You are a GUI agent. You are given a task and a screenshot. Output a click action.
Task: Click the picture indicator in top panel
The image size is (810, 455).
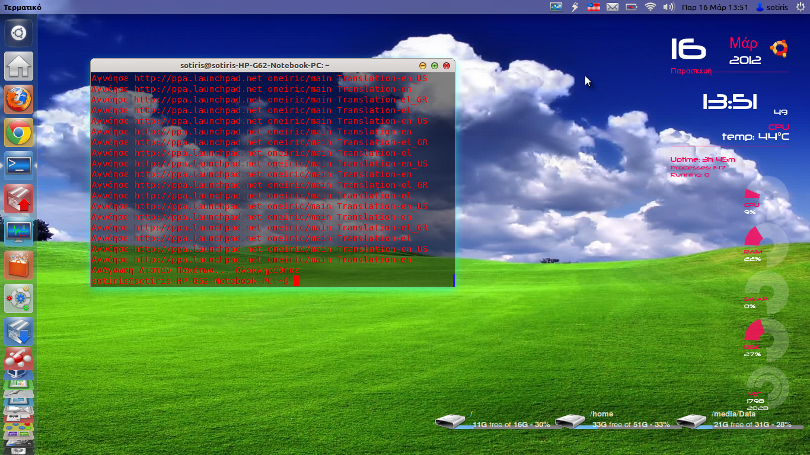(556, 7)
